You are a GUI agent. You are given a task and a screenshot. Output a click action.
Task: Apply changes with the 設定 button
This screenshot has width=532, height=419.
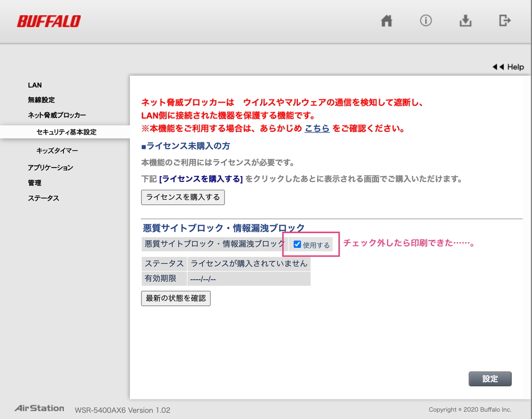tap(490, 379)
